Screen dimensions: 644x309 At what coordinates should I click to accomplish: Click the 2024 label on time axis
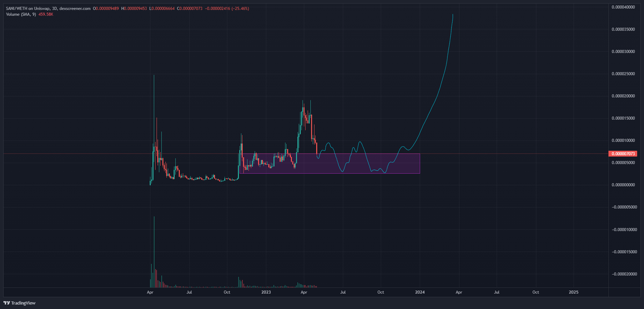pos(420,292)
